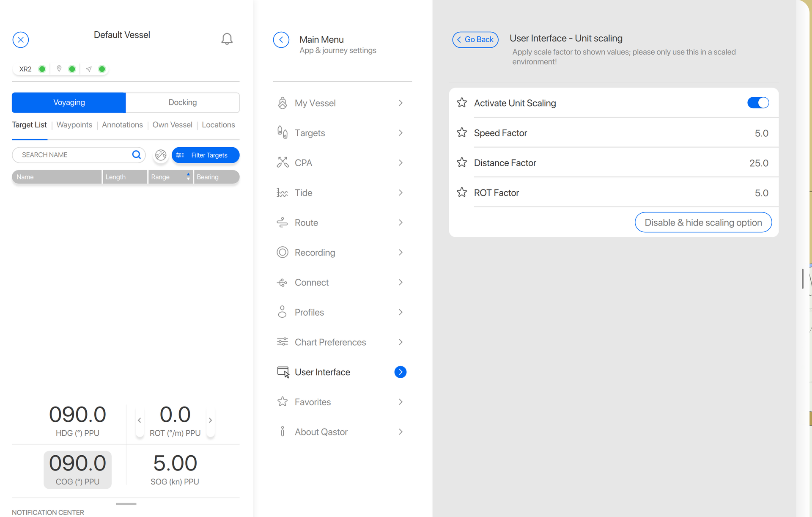812x517 pixels.
Task: Open the Favorites menu entry
Action: [313, 402]
